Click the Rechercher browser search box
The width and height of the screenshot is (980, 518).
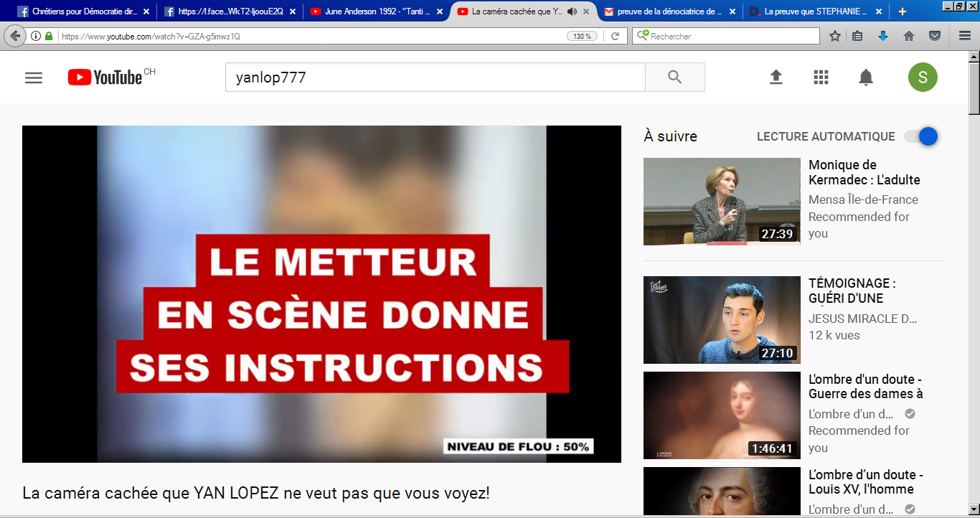[726, 36]
